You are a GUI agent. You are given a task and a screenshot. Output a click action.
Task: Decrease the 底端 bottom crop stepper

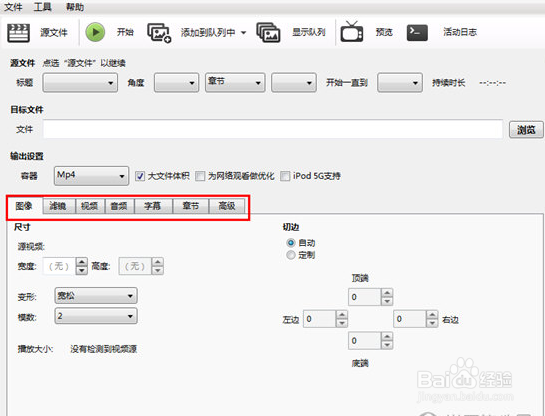coord(387,345)
